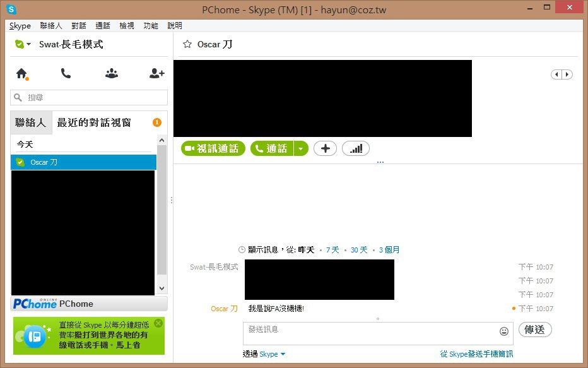Minimize the Skype window
This screenshot has width=588, height=368.
pyautogui.click(x=530, y=8)
